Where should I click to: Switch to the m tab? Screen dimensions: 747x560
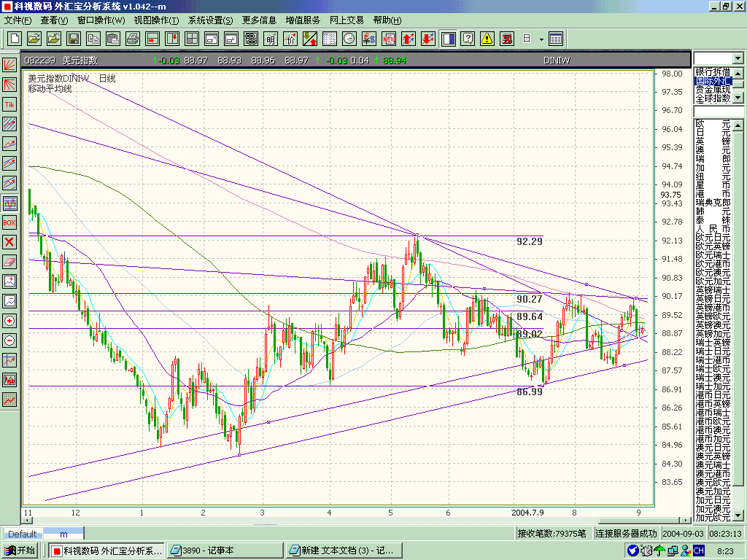click(x=63, y=534)
